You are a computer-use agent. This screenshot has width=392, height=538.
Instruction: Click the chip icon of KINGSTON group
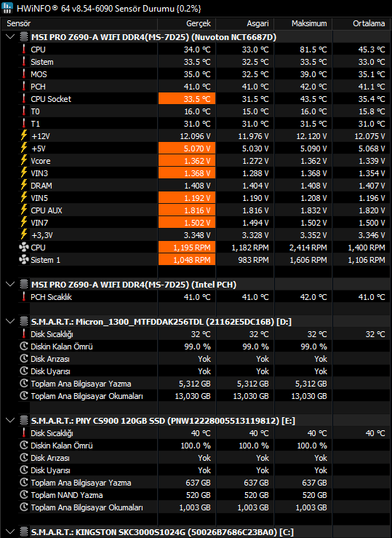point(24,532)
